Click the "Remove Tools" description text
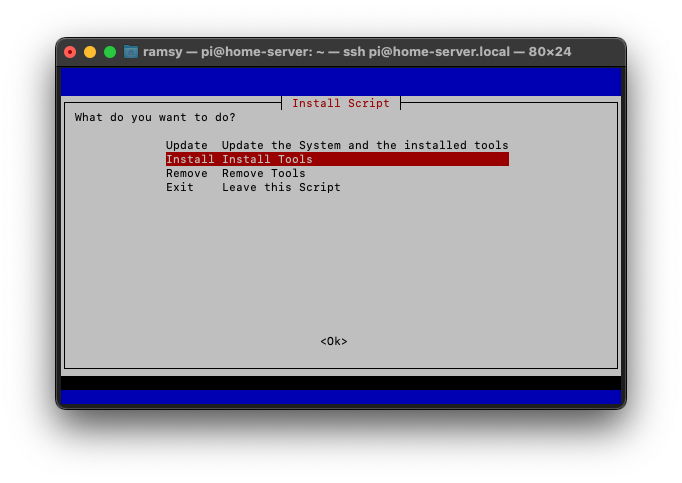This screenshot has width=682, height=483. 264,173
